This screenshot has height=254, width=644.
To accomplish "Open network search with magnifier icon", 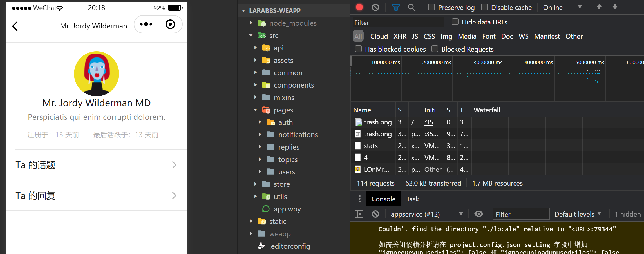I will tap(412, 7).
